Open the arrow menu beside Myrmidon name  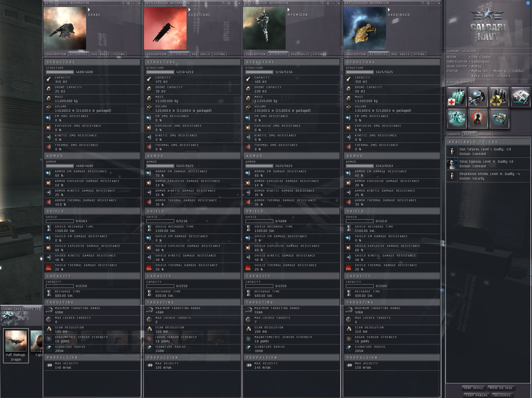(289, 10)
